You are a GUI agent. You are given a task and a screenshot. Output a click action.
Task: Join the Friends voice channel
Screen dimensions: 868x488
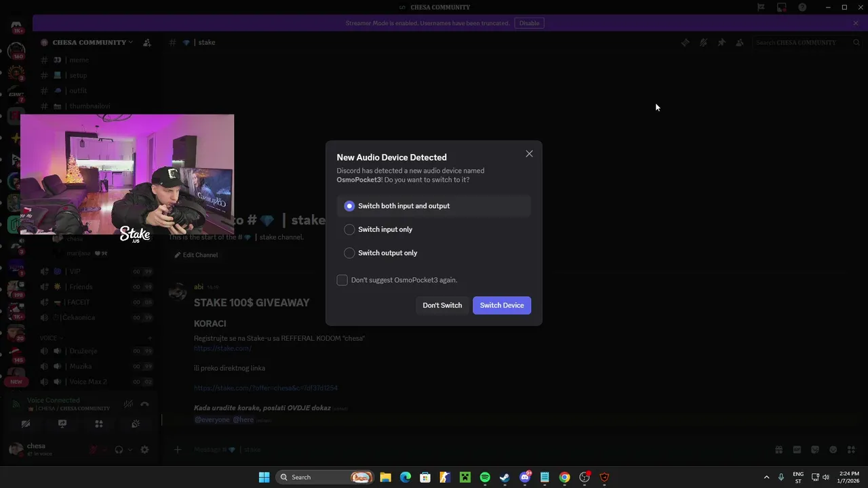coord(98,287)
